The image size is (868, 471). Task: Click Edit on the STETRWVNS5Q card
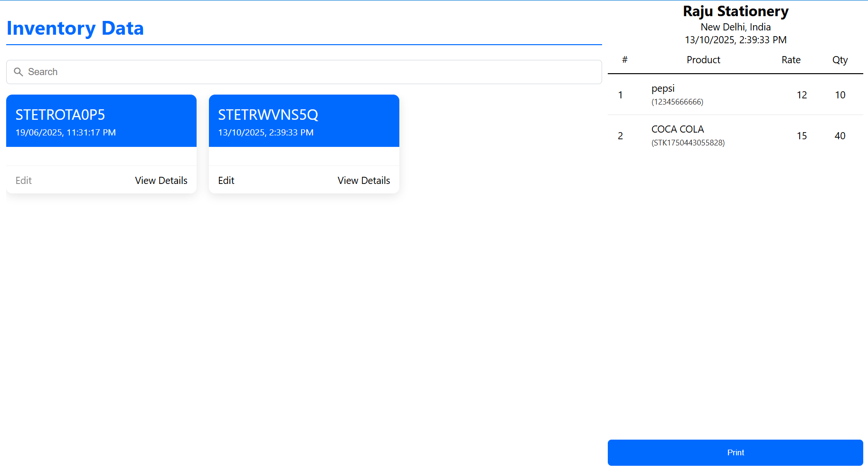(226, 181)
